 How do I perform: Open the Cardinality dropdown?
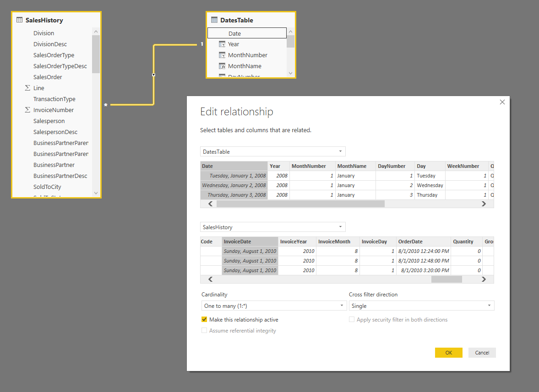click(274, 306)
